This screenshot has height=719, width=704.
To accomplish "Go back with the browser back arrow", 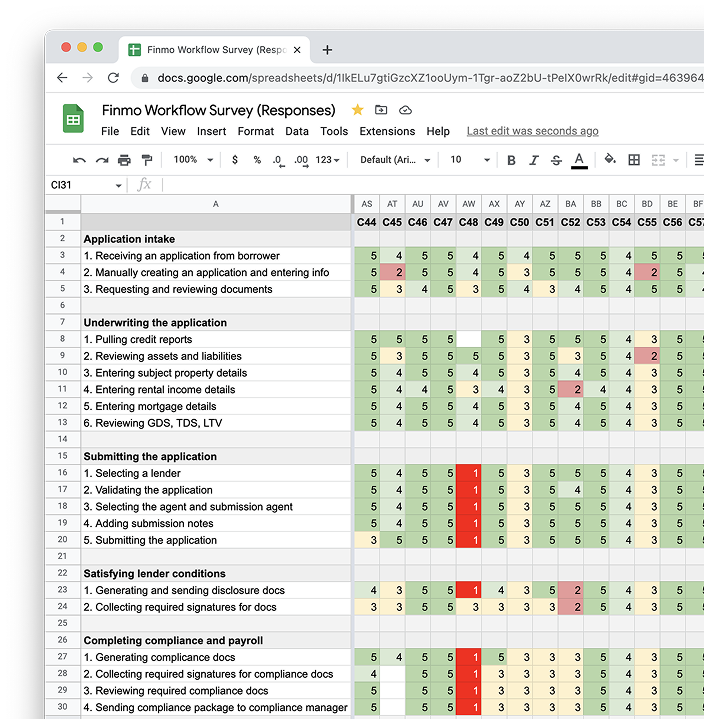I will [x=62, y=77].
